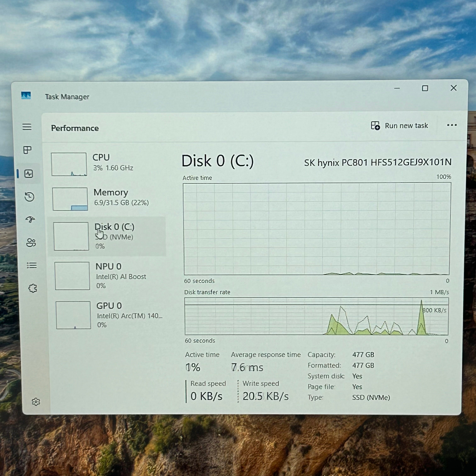The height and width of the screenshot is (476, 476).
Task: Click the CPU mini graph thumbnail
Action: (69, 164)
